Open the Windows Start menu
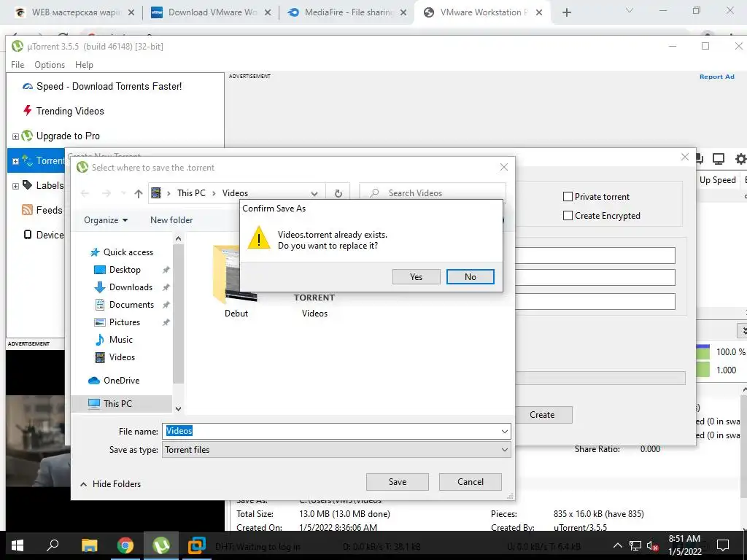The height and width of the screenshot is (560, 747). tap(18, 545)
